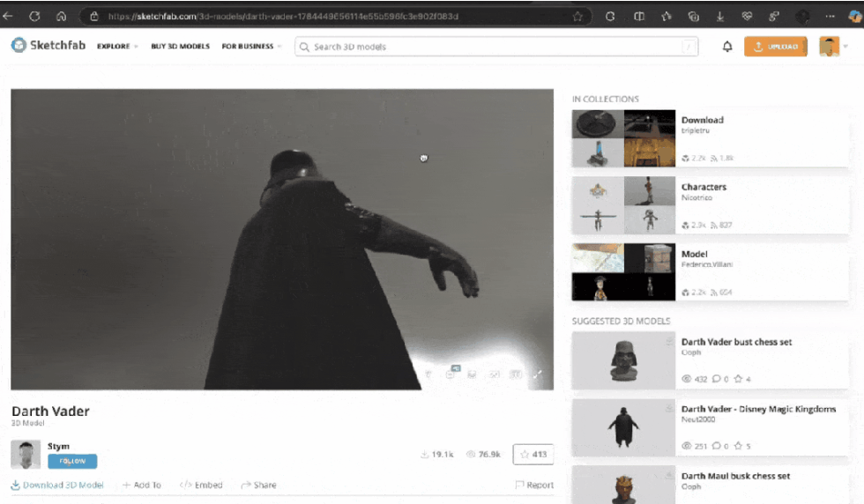The width and height of the screenshot is (864, 504).
Task: Expand the 3D viewer to fullscreen
Action: pyautogui.click(x=537, y=374)
